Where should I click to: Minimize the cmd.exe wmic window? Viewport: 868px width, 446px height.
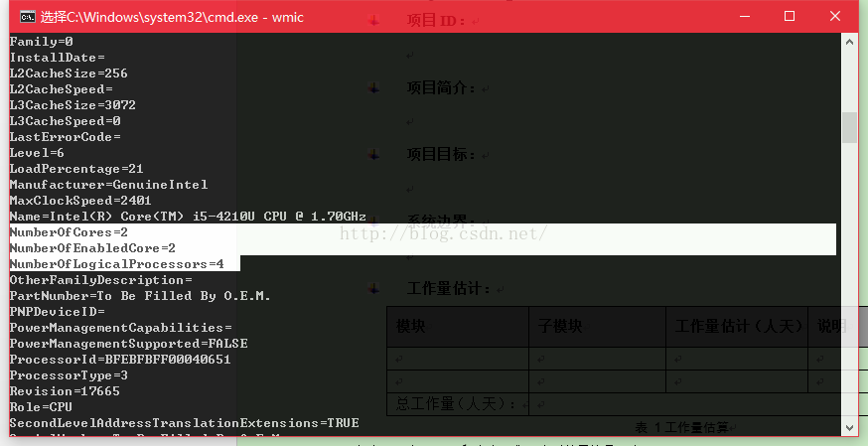(x=746, y=17)
